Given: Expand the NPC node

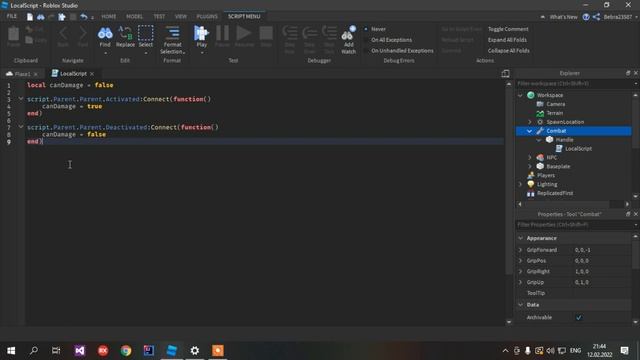Looking at the screenshot, I should click(530, 158).
